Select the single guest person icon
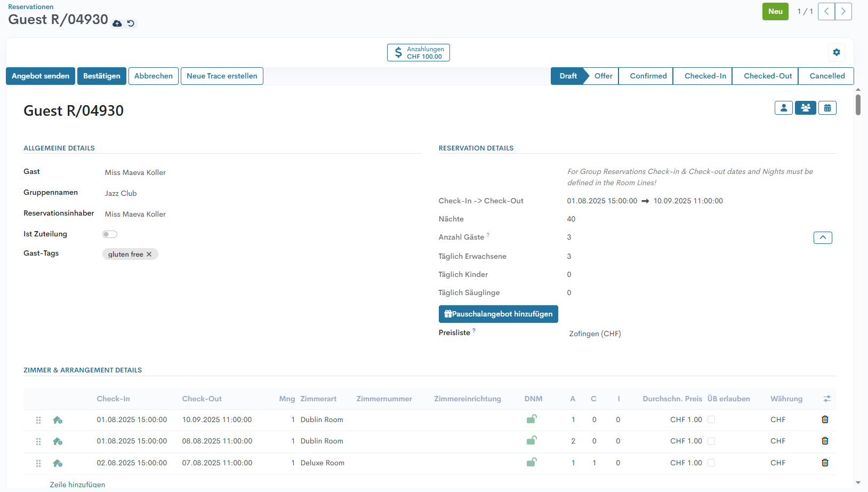 pyautogui.click(x=783, y=108)
